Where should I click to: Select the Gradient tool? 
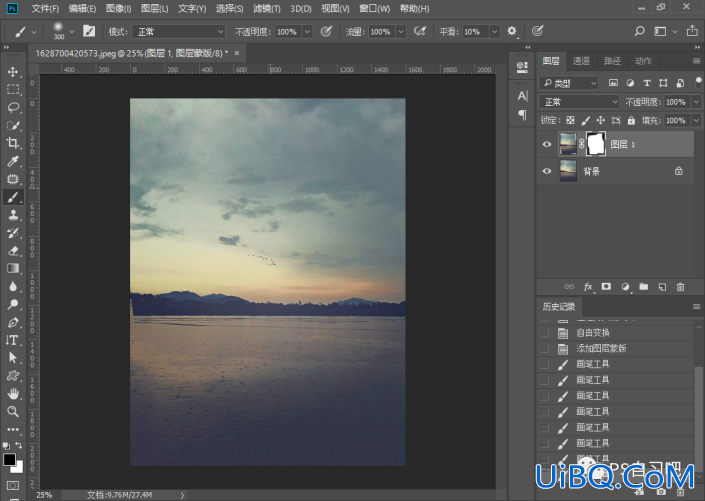click(x=13, y=268)
